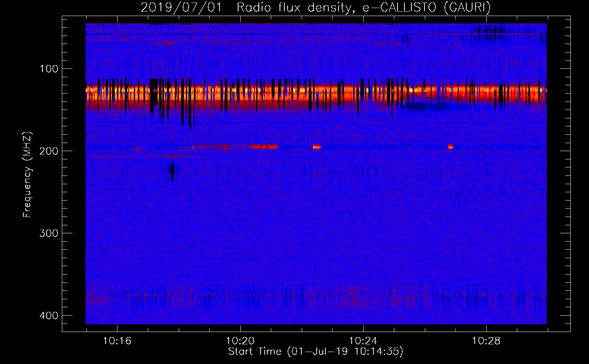The width and height of the screenshot is (589, 364).
Task: Click the 200 frequency tick label
Action: pyautogui.click(x=49, y=151)
